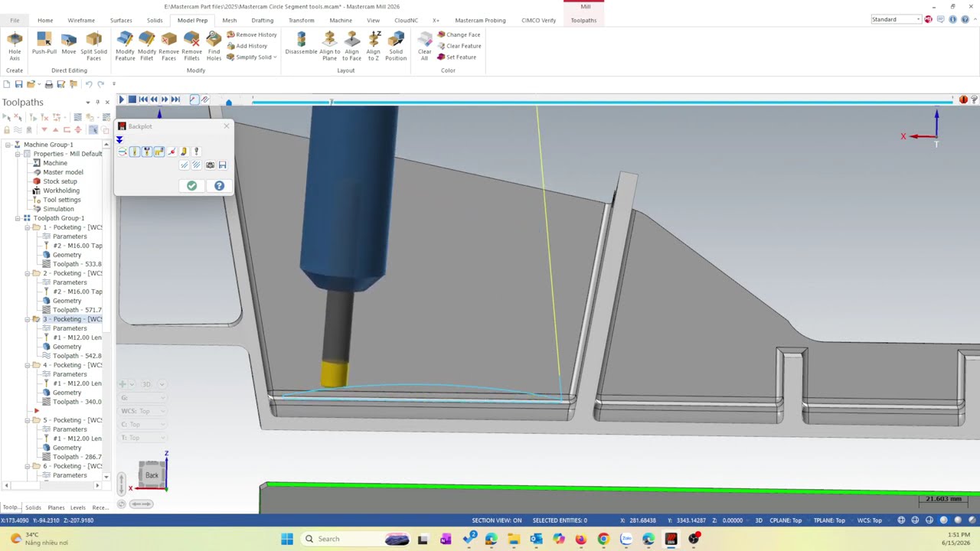Viewport: 980px width, 551px height.
Task: Click the Back view cube face
Action: pyautogui.click(x=152, y=475)
